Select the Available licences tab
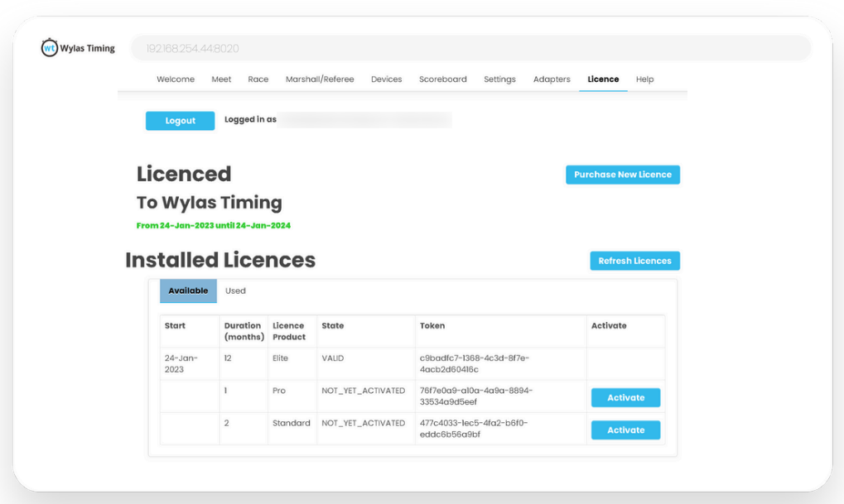 pos(188,290)
